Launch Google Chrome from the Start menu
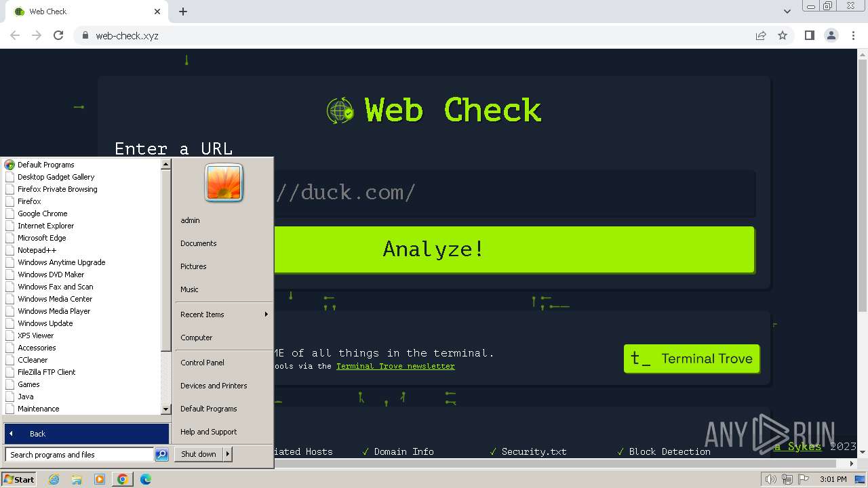868x488 pixels. click(x=42, y=213)
